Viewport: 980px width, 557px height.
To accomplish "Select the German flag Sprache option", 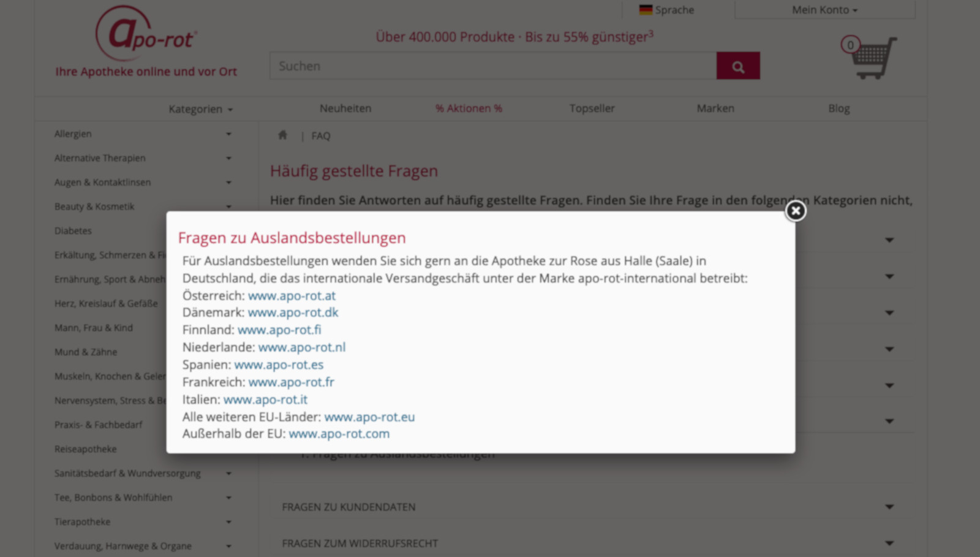I will point(666,10).
